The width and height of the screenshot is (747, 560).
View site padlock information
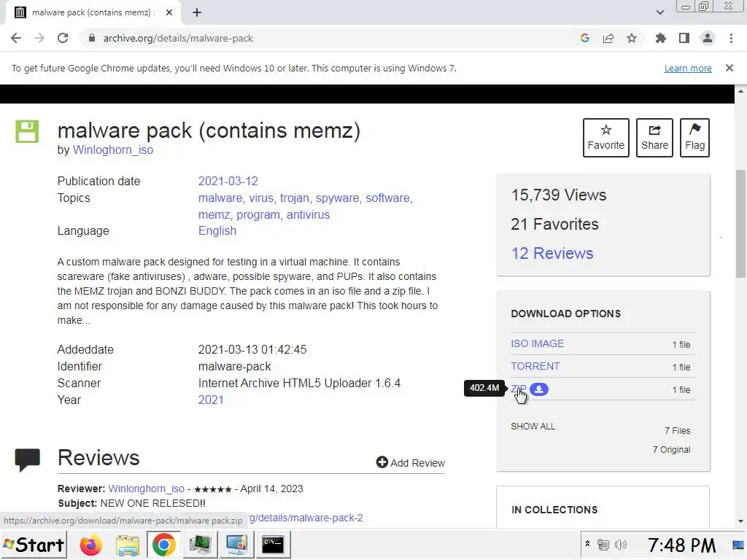[92, 38]
